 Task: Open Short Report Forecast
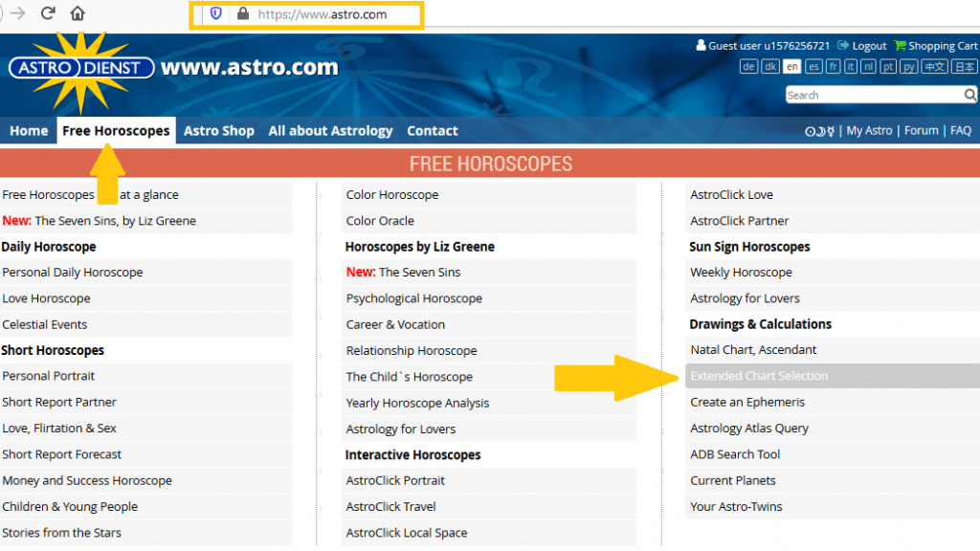tap(146, 454)
